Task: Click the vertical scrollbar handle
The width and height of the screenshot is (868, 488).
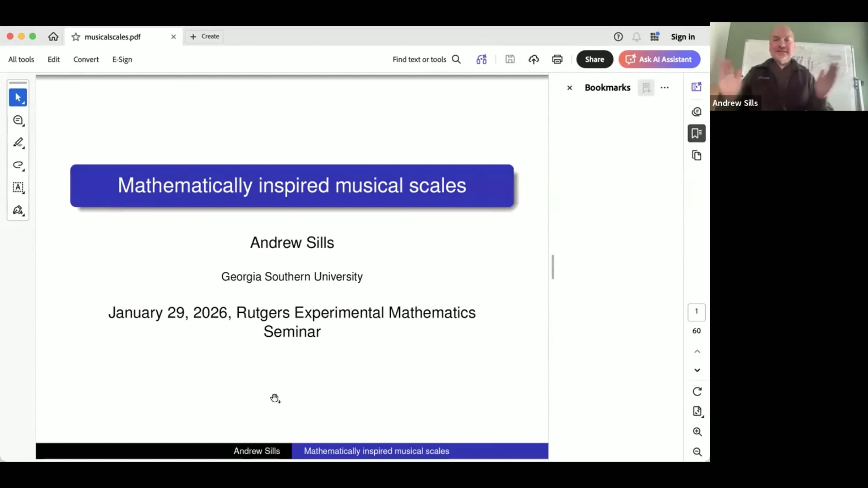Action: coord(553,267)
